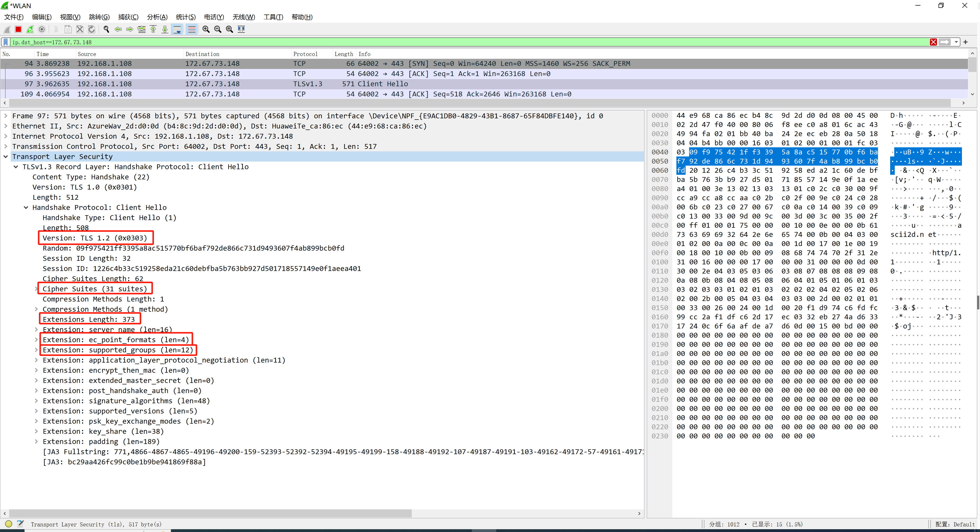This screenshot has width=980, height=532.
Task: Save this capture file
Action: [68, 29]
